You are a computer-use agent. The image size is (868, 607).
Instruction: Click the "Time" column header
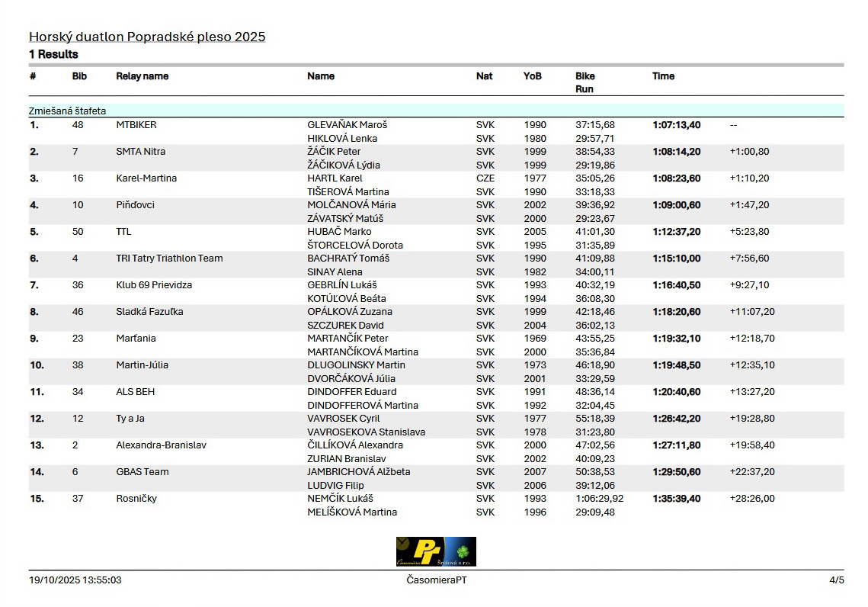(x=663, y=76)
